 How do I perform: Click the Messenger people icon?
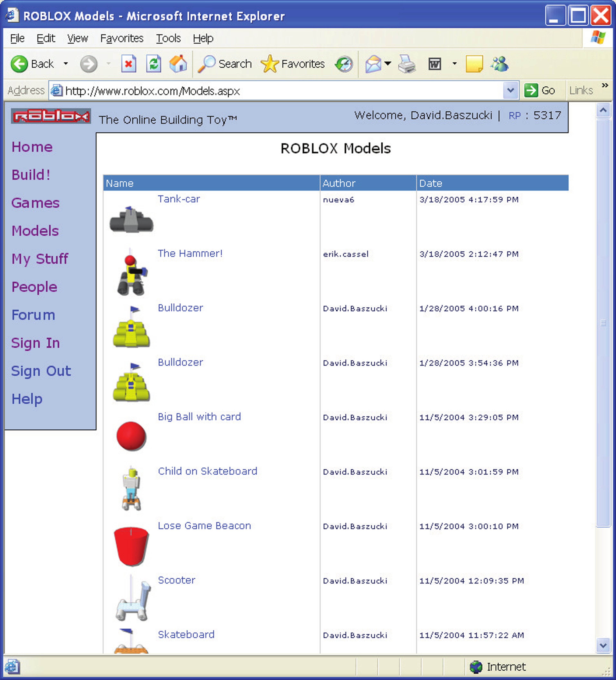pos(500,64)
